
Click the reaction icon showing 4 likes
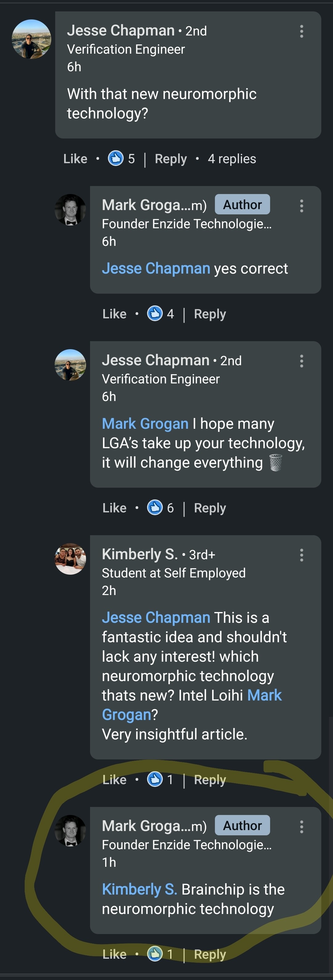pyautogui.click(x=155, y=313)
